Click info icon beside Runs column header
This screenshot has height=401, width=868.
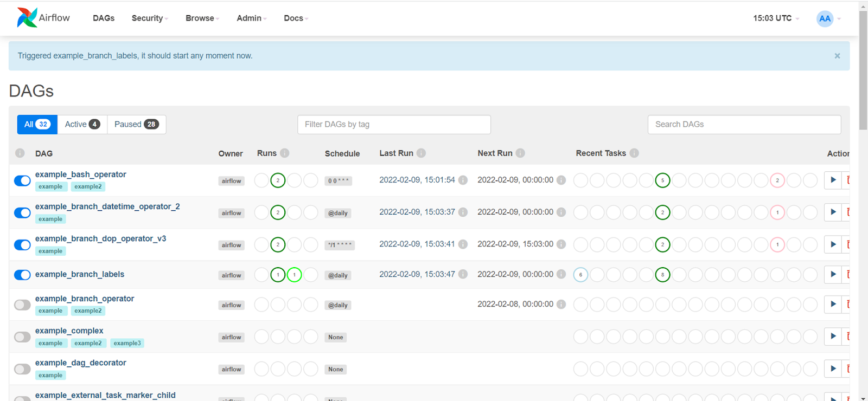click(285, 153)
